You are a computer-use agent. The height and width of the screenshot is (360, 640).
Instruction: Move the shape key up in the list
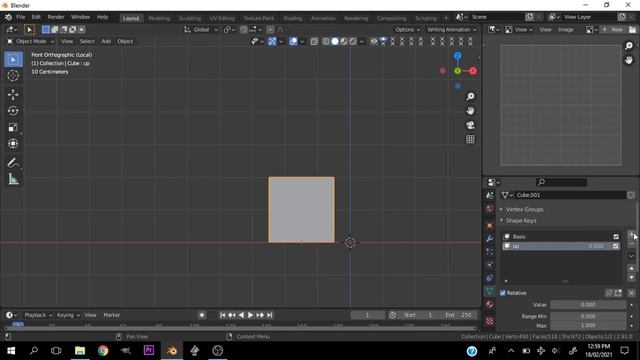click(631, 268)
